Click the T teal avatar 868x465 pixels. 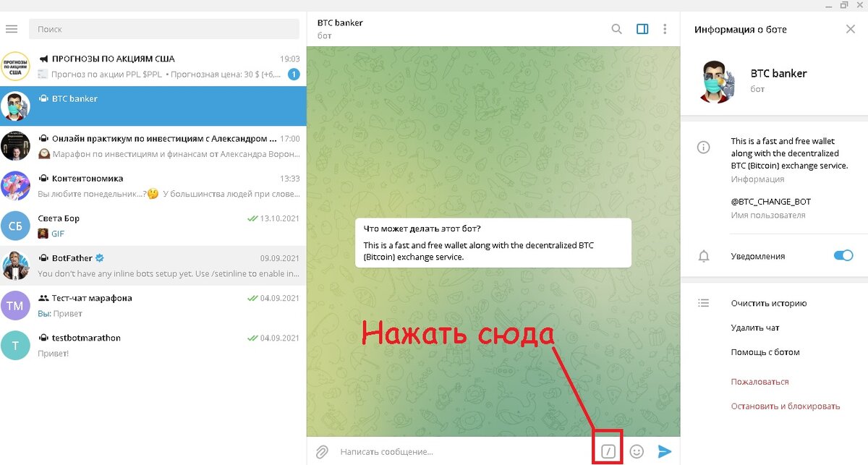(x=15, y=345)
